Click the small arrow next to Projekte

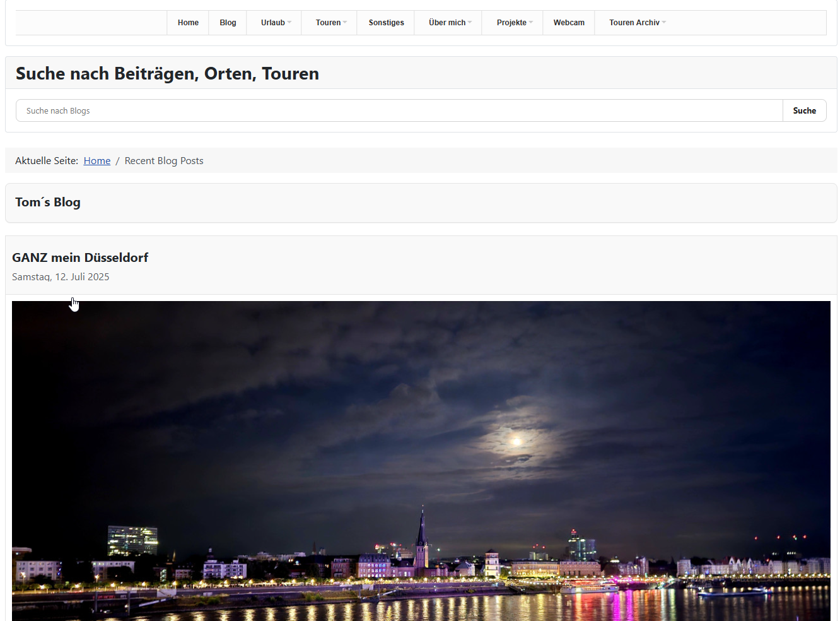tap(531, 23)
